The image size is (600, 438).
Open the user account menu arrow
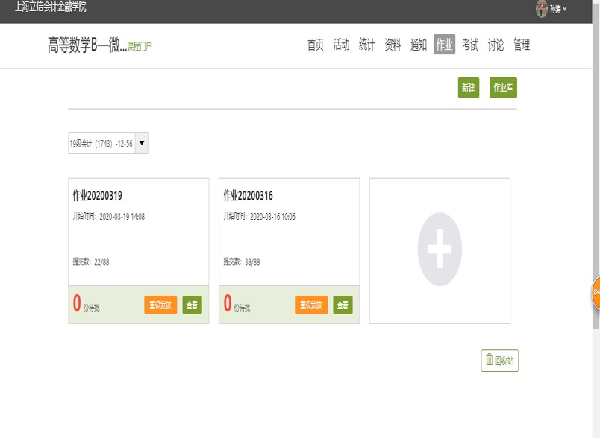point(565,9)
